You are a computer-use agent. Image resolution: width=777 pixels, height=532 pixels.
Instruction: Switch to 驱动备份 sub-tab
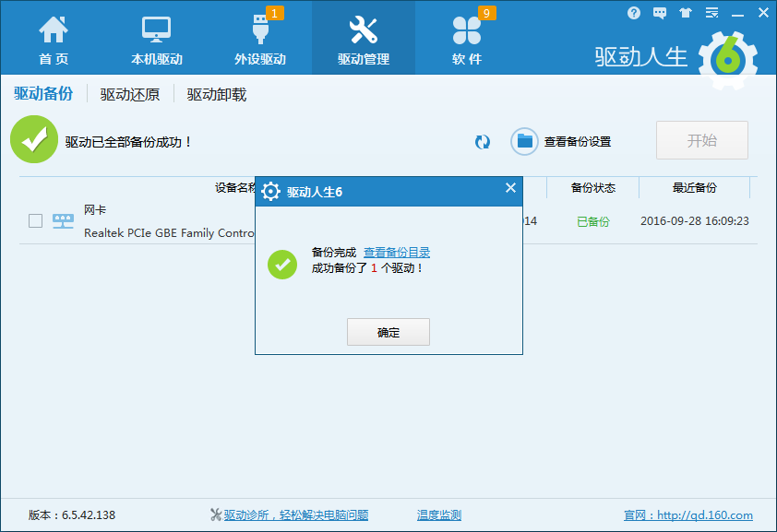click(x=43, y=93)
